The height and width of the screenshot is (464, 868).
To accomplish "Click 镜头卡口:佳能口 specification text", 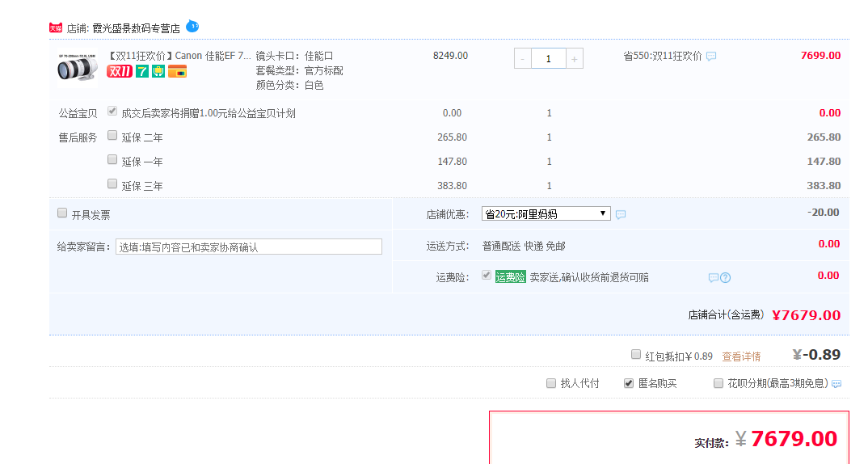I will coord(294,56).
